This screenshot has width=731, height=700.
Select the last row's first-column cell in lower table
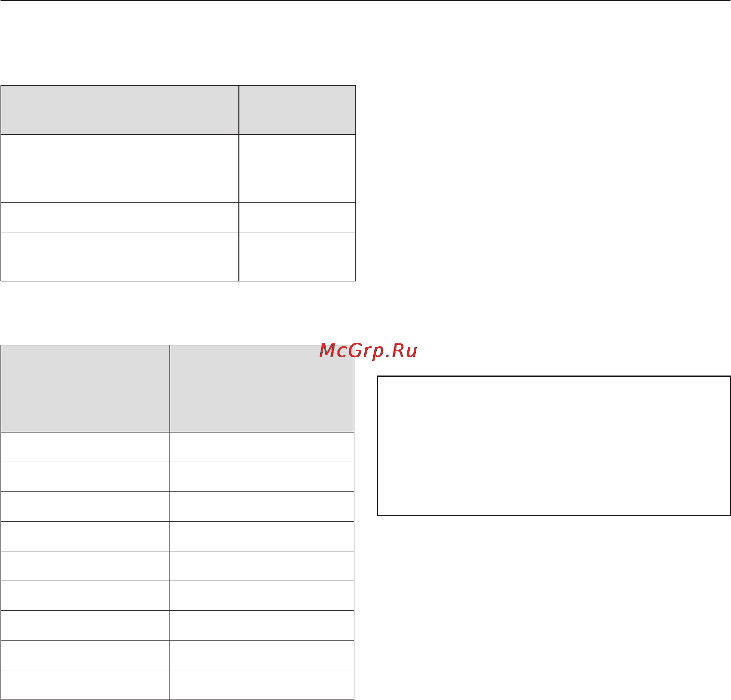pos(85,685)
